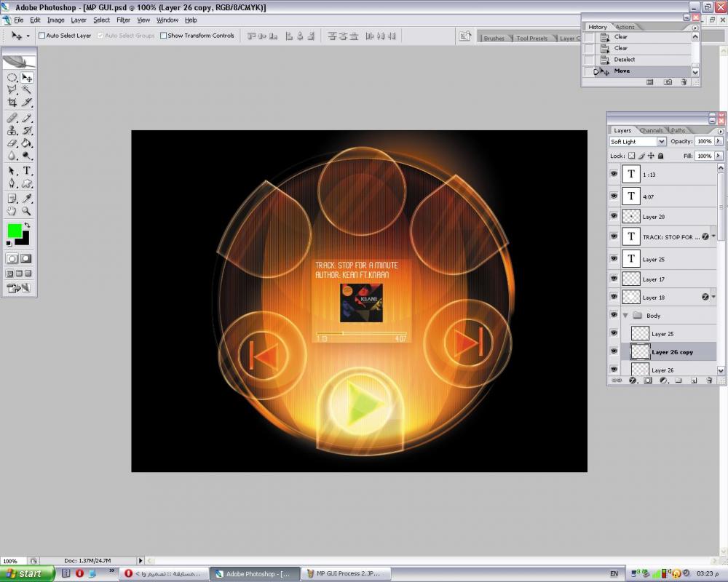The height and width of the screenshot is (582, 728).
Task: Toggle visibility of Layer 20
Action: (614, 216)
